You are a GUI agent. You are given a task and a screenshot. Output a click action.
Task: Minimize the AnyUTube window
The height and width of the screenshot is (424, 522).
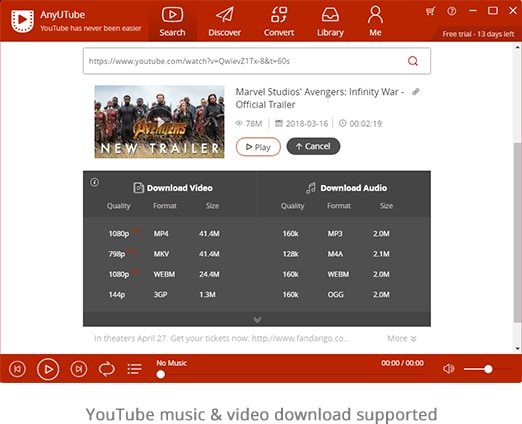tap(472, 11)
